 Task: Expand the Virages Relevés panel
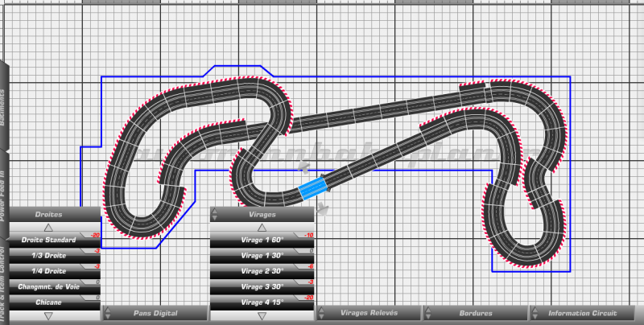click(x=368, y=313)
